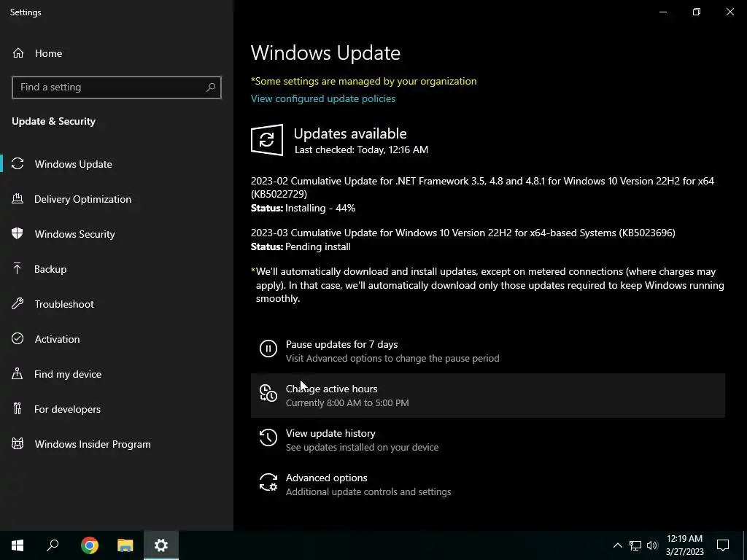Click the update history clock icon
This screenshot has width=747, height=560.
click(x=268, y=437)
